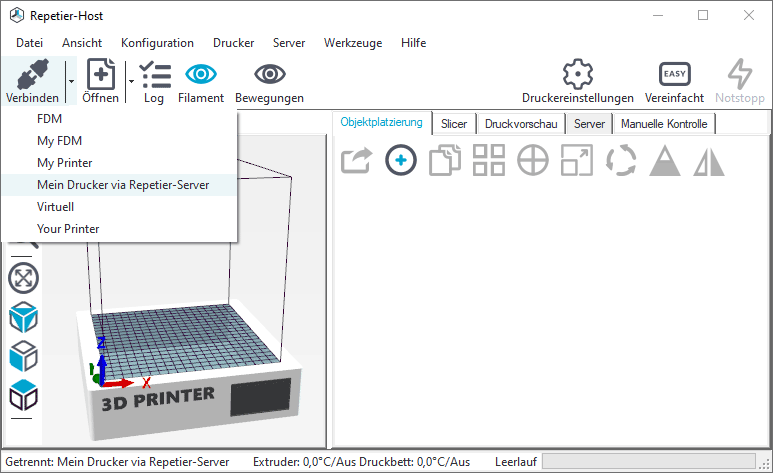Click the cut object triangle icon
This screenshot has width=773, height=473.
point(665,160)
